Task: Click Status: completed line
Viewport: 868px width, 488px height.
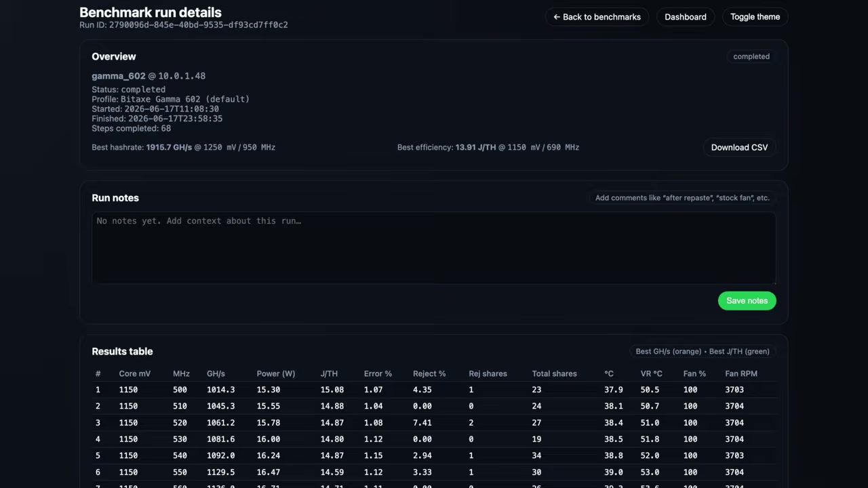Action: pos(128,89)
